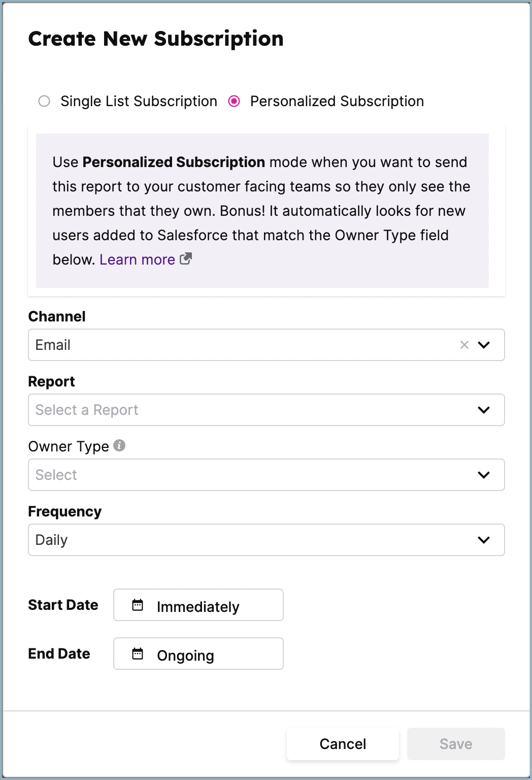The width and height of the screenshot is (532, 780).
Task: Expand the Channel dropdown arrow
Action: pos(484,345)
